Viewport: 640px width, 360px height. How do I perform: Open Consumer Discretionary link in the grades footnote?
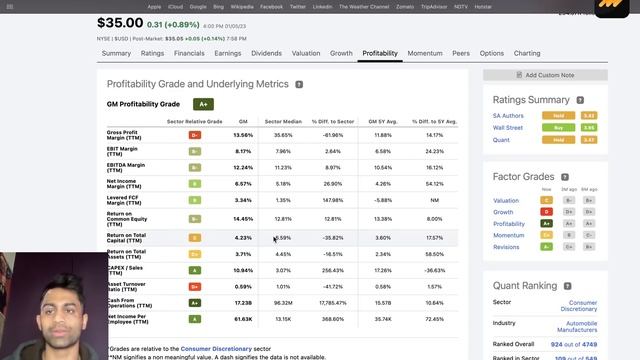216,349
